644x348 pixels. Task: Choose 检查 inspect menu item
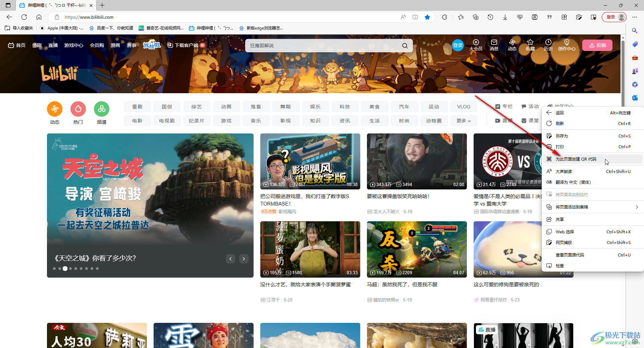click(x=592, y=266)
